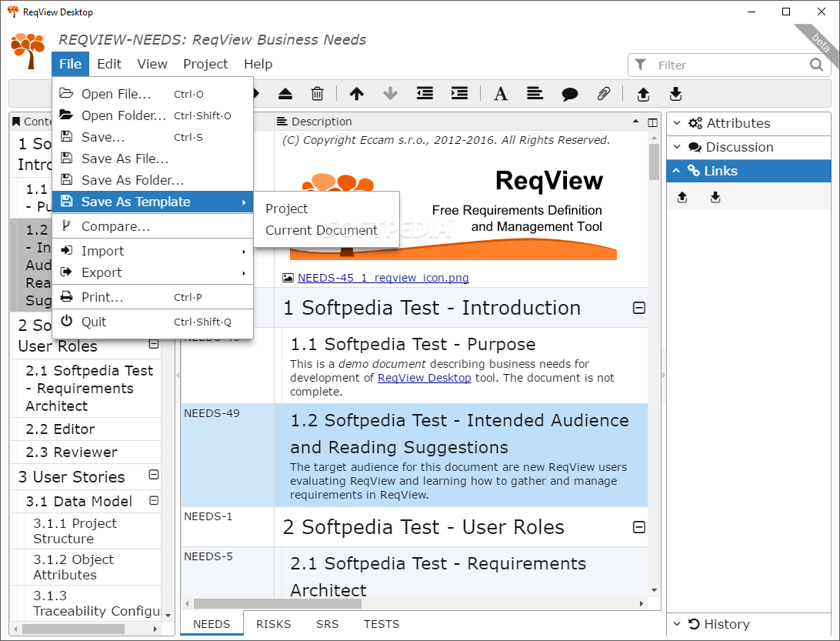Click the search magnifier in Filter box
This screenshot has width=840, height=641.
click(816, 65)
